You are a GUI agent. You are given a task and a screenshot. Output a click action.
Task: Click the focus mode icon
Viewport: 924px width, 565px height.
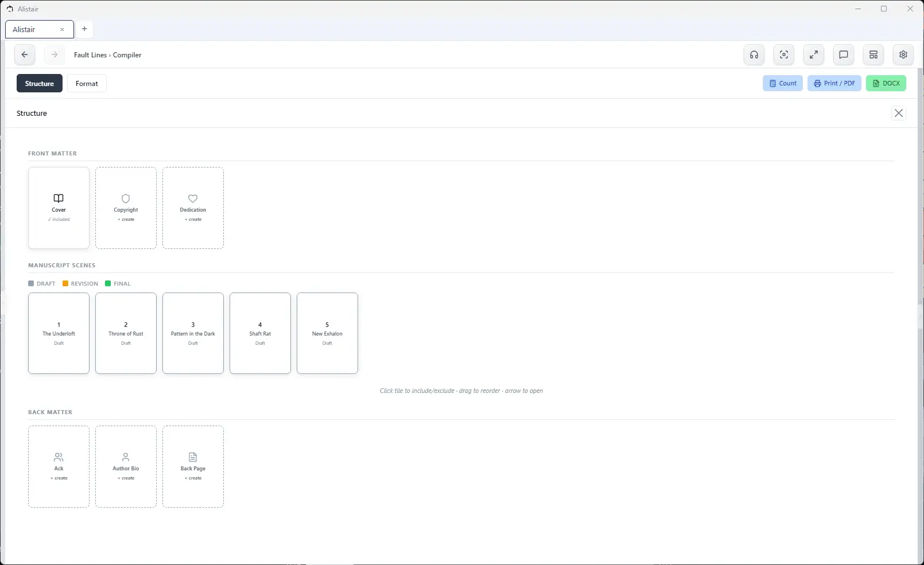(784, 55)
